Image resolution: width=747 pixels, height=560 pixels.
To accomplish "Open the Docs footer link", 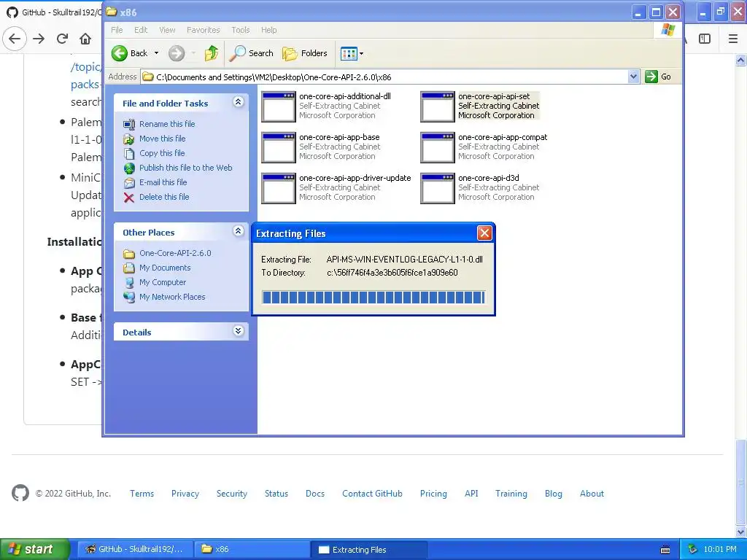I will 315,494.
